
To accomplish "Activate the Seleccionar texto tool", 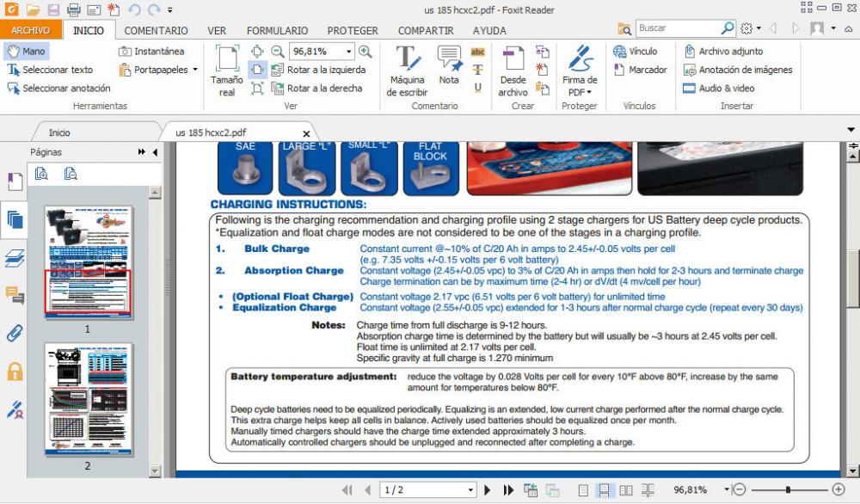I will pos(50,70).
